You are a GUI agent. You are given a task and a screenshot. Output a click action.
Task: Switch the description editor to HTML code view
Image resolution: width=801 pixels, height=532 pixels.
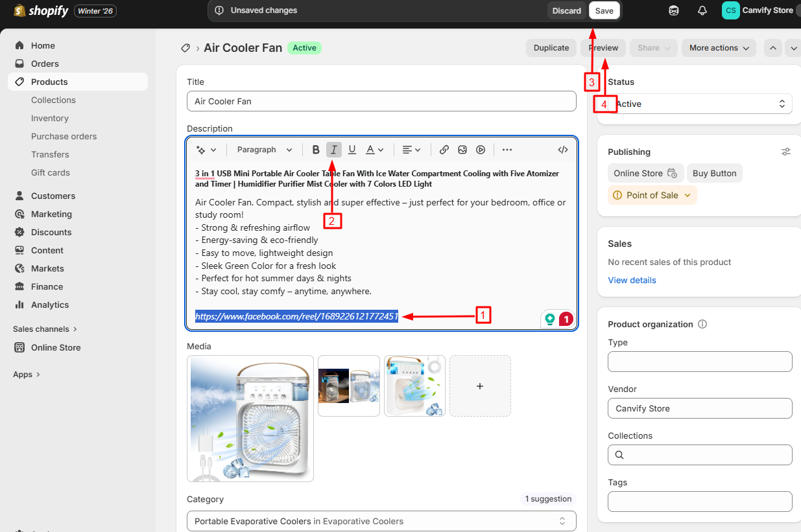point(562,150)
